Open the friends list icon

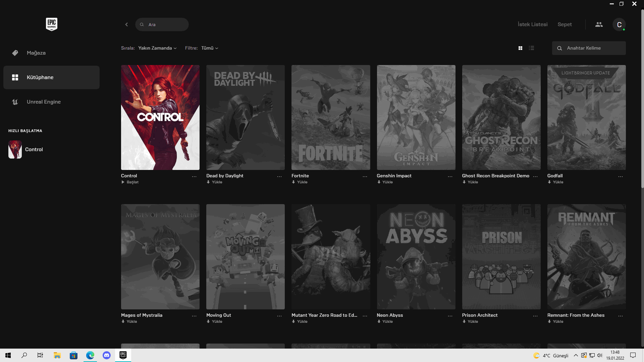[x=599, y=24]
